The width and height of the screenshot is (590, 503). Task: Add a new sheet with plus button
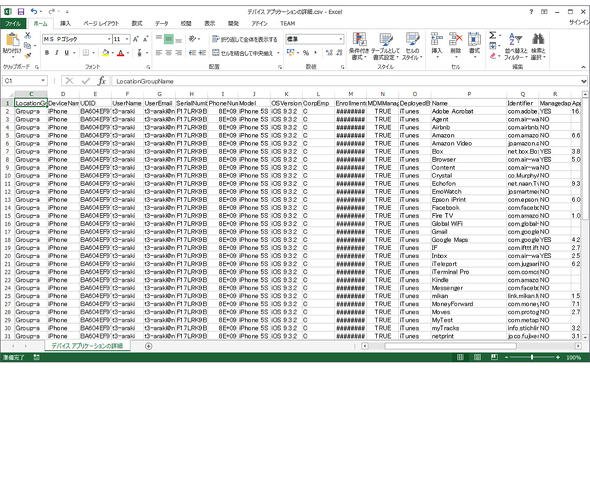pos(149,346)
